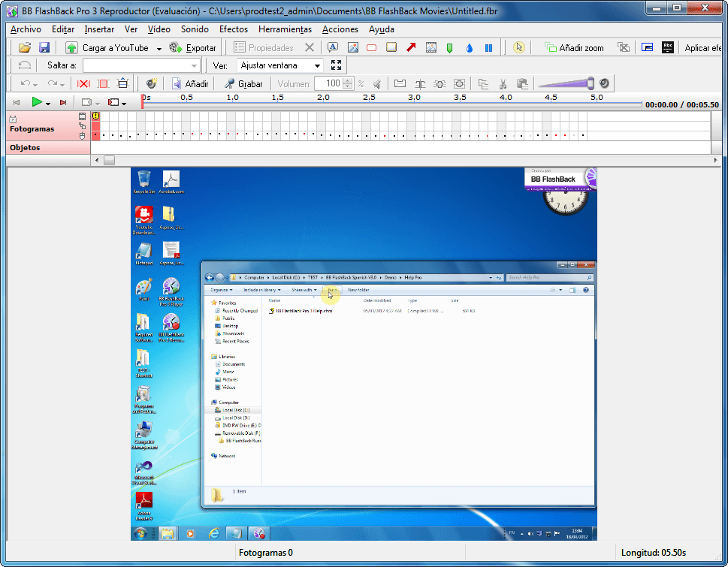Open the gray frame selection dropdown
This screenshot has height=567, width=728.
(x=98, y=104)
